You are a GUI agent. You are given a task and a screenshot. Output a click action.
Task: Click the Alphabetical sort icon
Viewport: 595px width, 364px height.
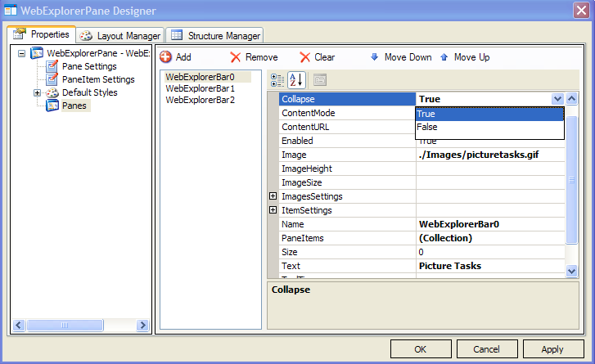tap(296, 79)
